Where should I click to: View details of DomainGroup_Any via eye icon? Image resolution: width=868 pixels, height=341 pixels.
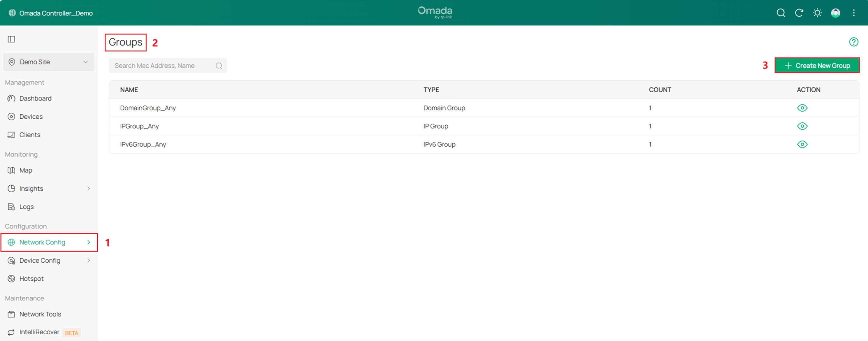click(x=803, y=108)
